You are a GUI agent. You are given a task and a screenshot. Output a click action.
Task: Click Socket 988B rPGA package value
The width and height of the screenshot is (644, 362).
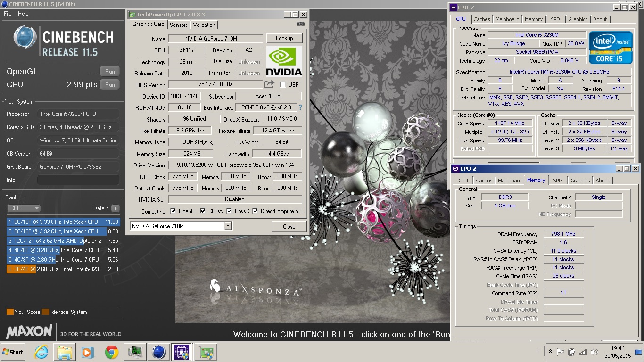(537, 52)
